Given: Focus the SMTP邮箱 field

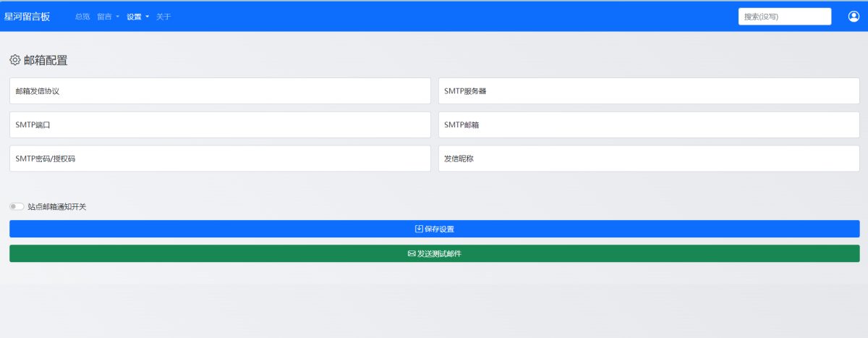Looking at the screenshot, I should coord(649,124).
